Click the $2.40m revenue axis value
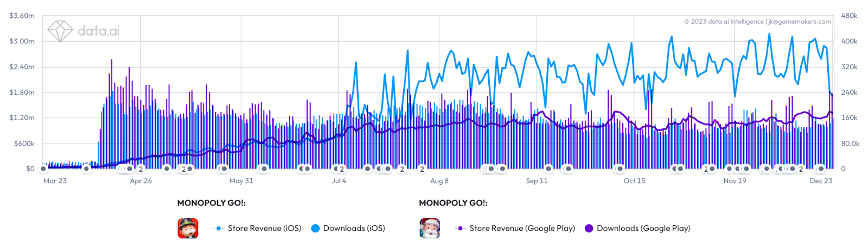 coord(22,67)
